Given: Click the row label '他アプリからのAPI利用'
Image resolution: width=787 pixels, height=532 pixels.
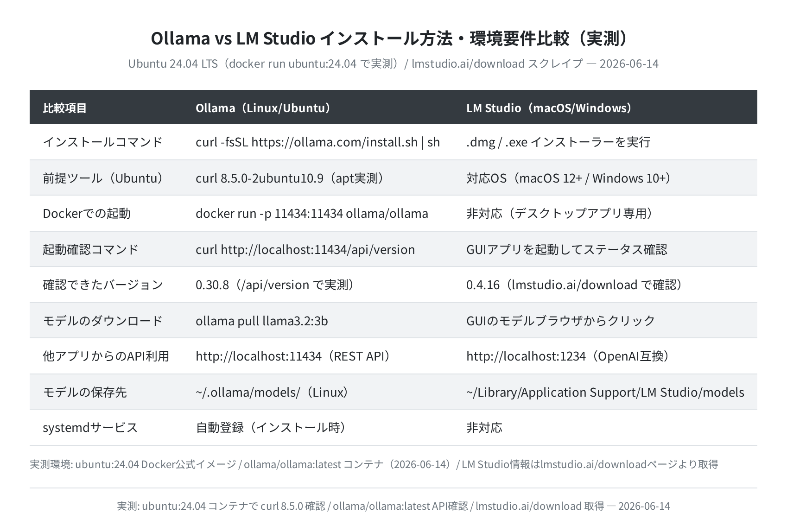Looking at the screenshot, I should 106,356.
